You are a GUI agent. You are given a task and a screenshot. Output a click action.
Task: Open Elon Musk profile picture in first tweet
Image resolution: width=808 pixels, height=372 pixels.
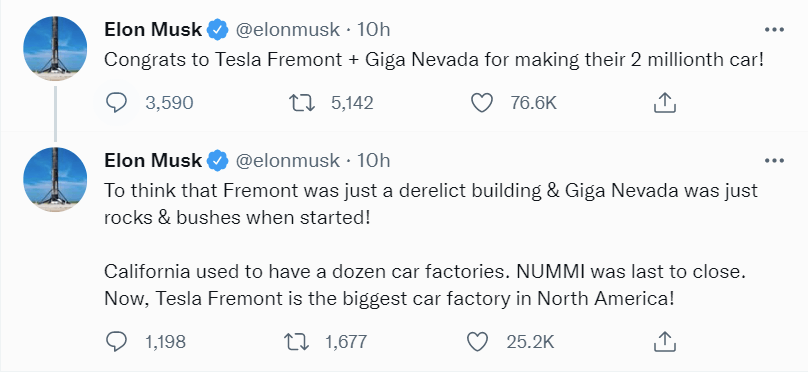click(x=55, y=48)
